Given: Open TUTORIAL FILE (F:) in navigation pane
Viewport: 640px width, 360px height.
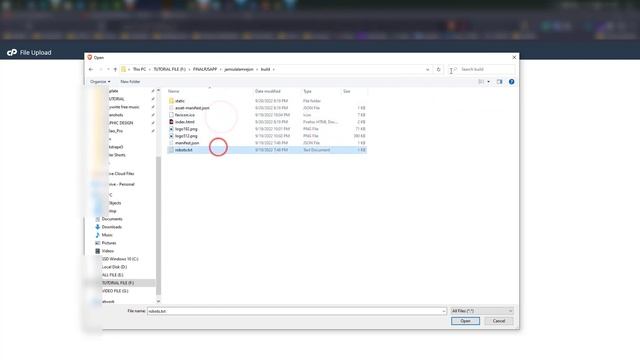Looking at the screenshot, I should click(x=118, y=283).
